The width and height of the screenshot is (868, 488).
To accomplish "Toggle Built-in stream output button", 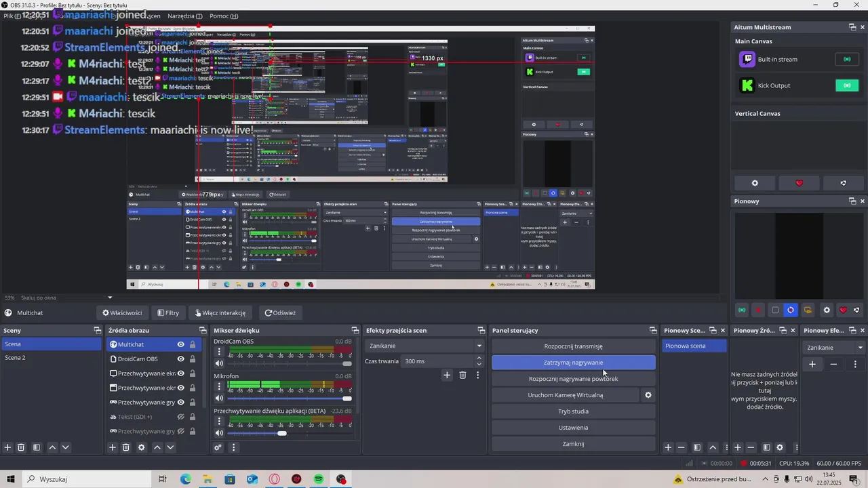I will pyautogui.click(x=847, y=59).
